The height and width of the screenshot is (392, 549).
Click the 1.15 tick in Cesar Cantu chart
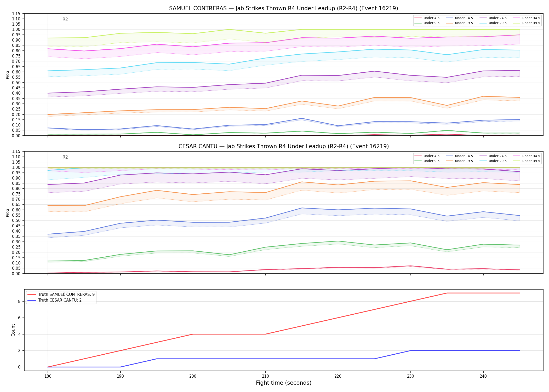click(x=16, y=152)
